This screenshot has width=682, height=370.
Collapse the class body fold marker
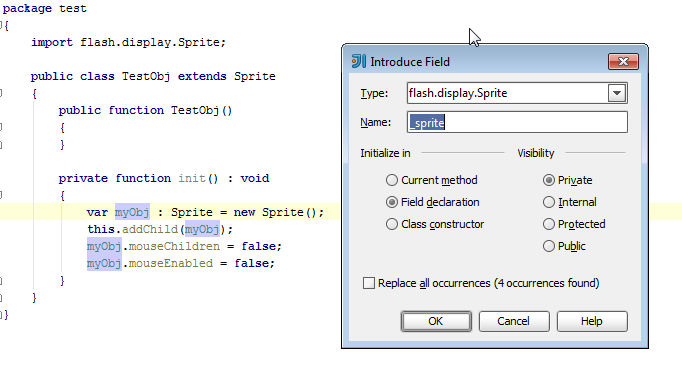[x=1, y=93]
